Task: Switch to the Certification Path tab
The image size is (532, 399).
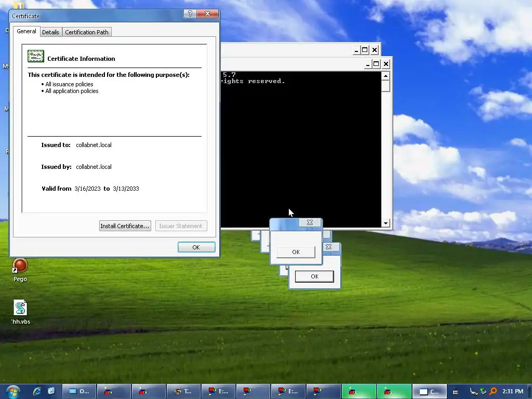Action: (87, 32)
